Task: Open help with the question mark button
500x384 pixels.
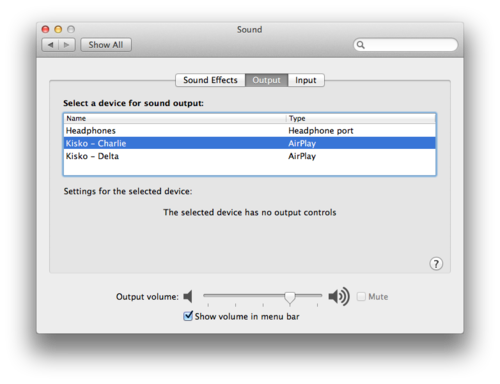Action: [x=436, y=264]
